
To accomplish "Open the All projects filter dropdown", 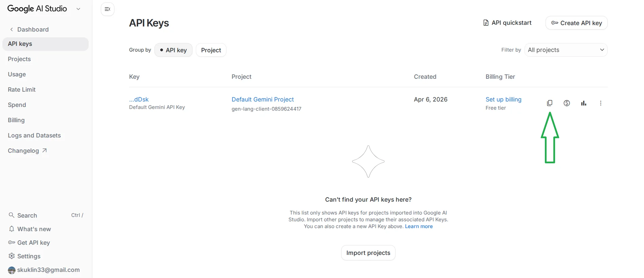I will coord(566,50).
